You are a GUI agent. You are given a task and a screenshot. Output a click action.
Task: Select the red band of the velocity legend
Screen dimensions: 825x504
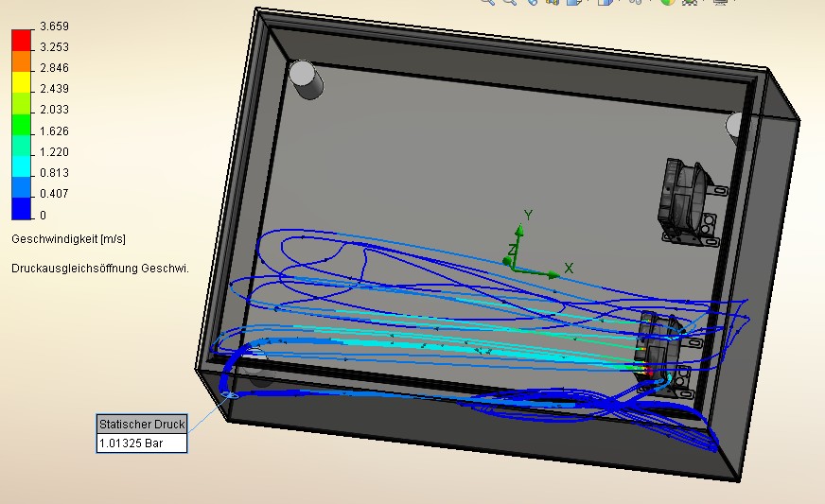click(22, 41)
